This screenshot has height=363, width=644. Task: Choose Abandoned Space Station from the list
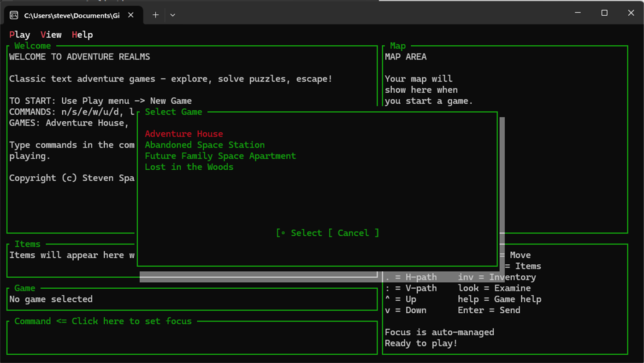pyautogui.click(x=205, y=145)
